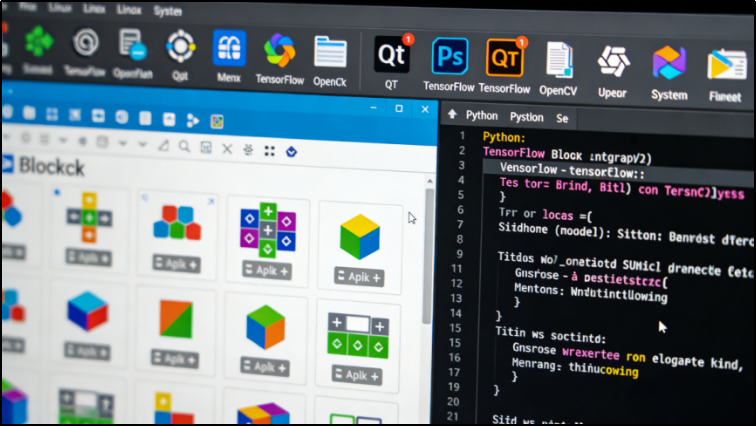Click line number 7 in editor gutter
Image resolution: width=756 pixels, height=427 pixels.
click(x=460, y=225)
